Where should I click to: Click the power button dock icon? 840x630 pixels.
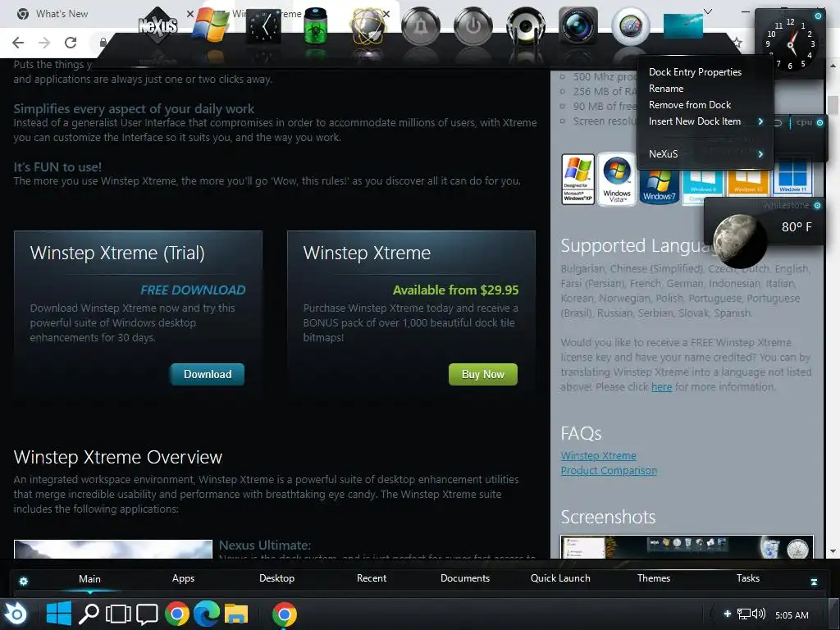(473, 25)
